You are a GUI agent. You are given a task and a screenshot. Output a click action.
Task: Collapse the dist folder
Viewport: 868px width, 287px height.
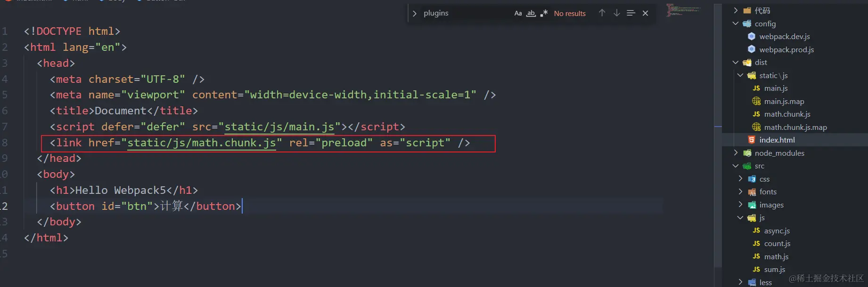[x=736, y=62]
